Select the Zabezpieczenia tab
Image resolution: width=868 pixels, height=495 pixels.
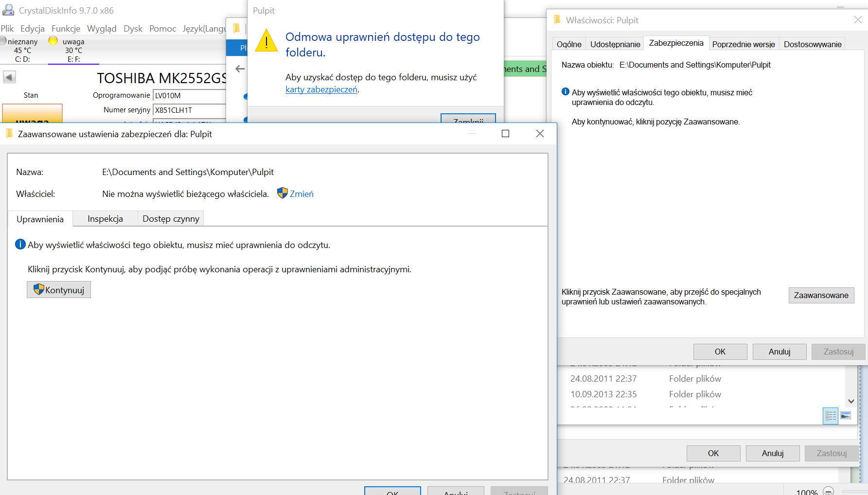[676, 43]
